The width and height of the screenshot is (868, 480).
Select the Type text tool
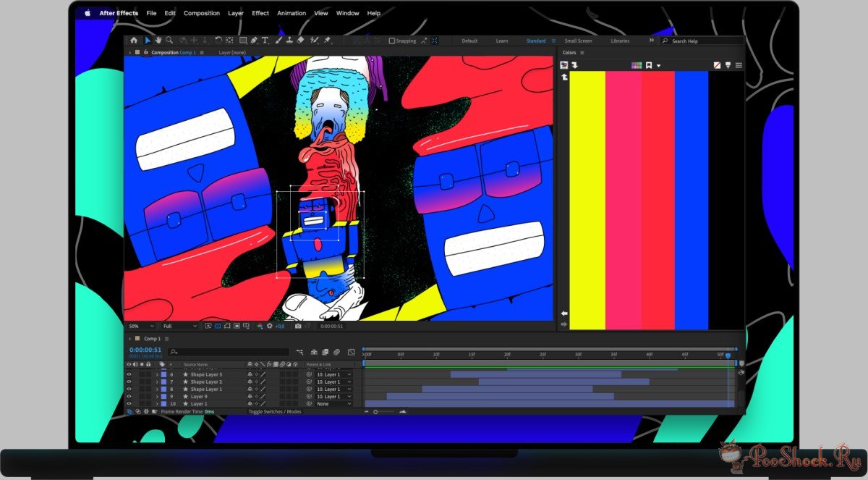click(x=265, y=41)
